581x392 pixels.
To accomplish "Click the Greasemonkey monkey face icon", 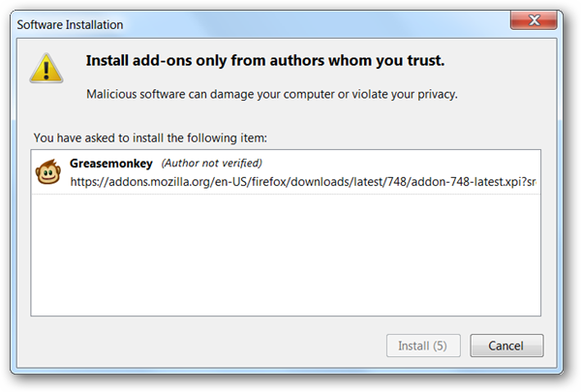I will pyautogui.click(x=48, y=172).
